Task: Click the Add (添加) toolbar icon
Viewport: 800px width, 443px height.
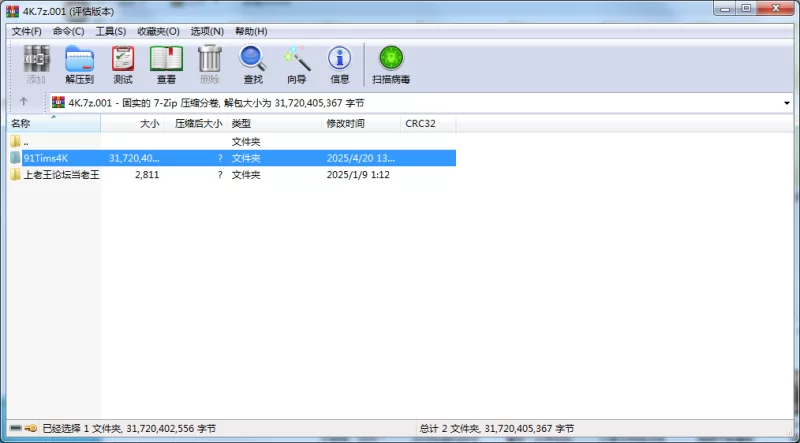Action: (36, 64)
